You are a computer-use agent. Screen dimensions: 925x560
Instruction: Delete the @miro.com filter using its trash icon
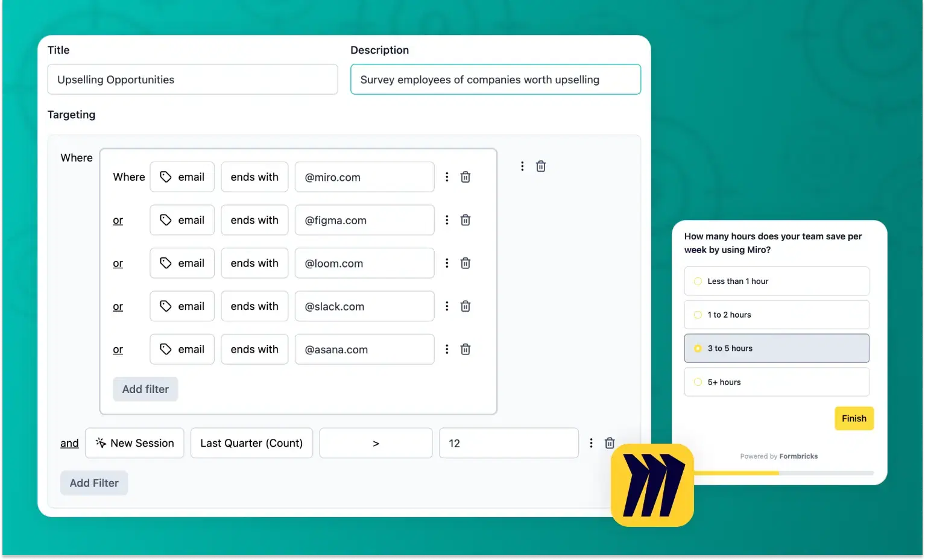(x=465, y=177)
